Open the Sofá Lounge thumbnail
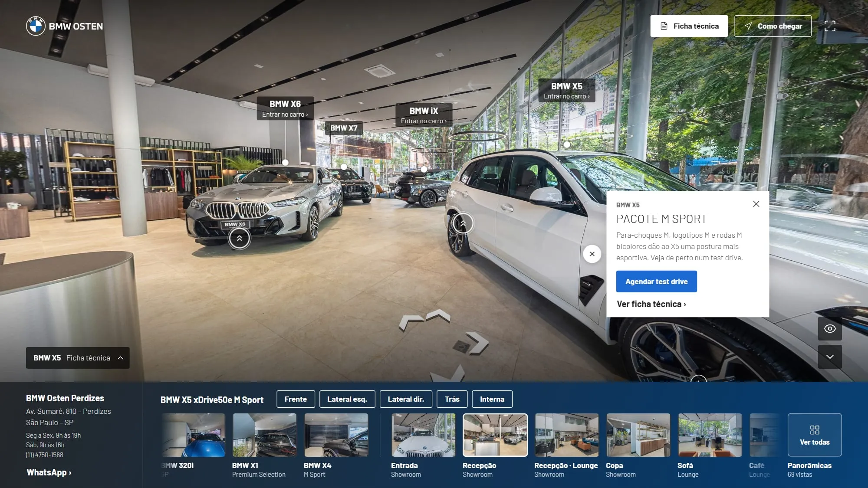 pyautogui.click(x=710, y=435)
